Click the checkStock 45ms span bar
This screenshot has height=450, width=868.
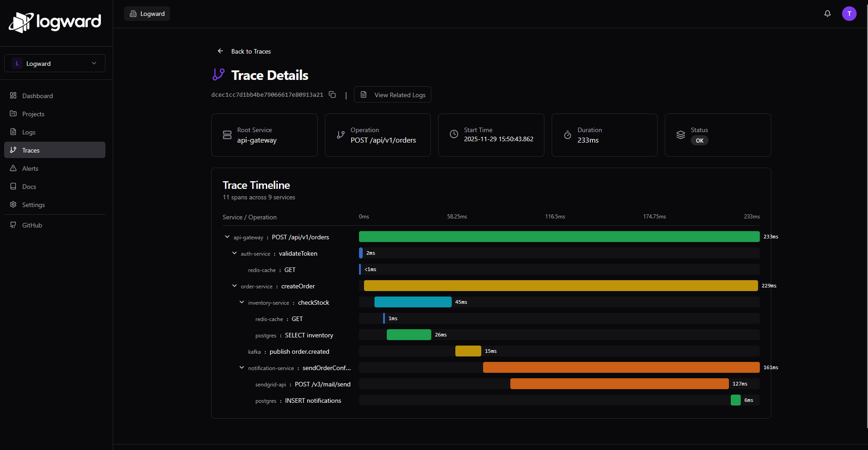tap(413, 302)
